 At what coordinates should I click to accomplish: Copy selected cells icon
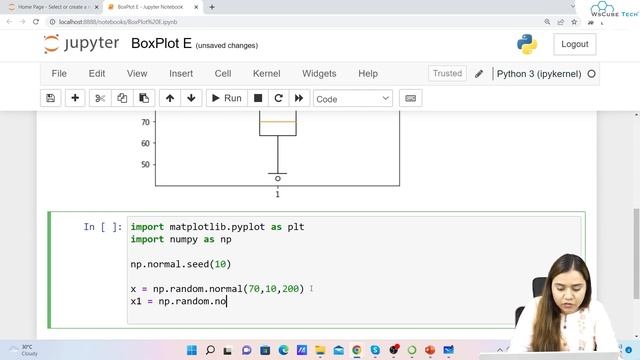(x=122, y=98)
